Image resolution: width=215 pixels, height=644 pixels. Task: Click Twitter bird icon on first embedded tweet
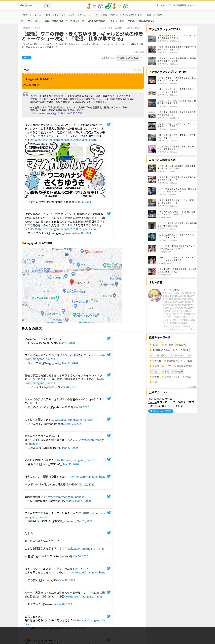(x=109, y=124)
